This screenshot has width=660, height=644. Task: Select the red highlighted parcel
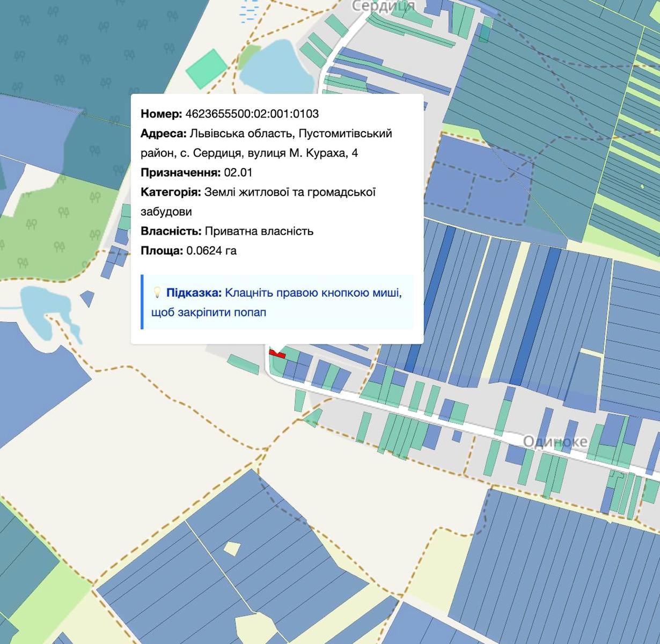coord(277,354)
